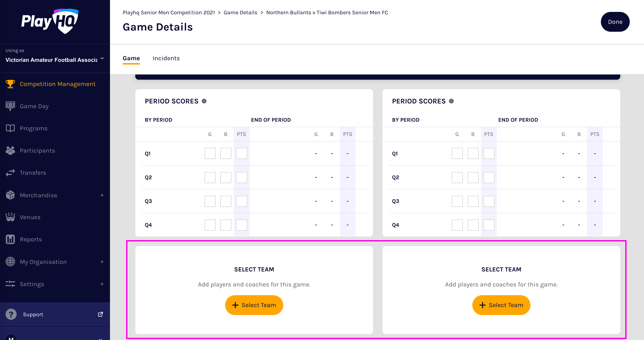Open the Venues stadium icon
This screenshot has height=340, width=644.
pos(10,217)
